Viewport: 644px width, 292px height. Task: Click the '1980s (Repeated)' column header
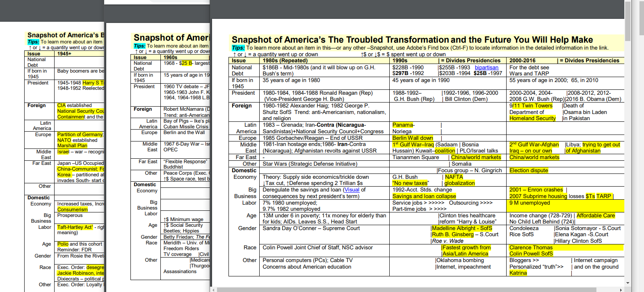pos(285,60)
